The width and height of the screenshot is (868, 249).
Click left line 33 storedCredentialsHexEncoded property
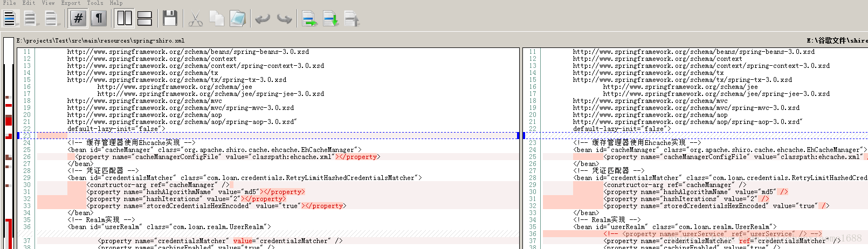(215, 206)
